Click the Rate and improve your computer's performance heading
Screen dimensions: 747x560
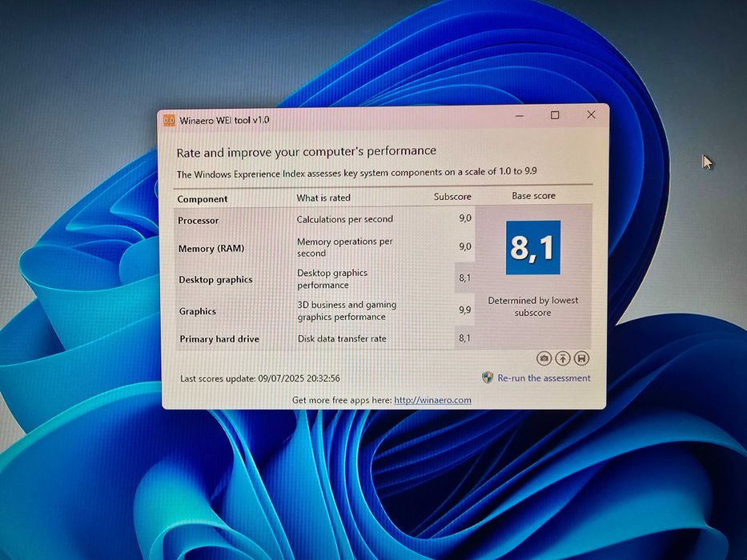(307, 152)
